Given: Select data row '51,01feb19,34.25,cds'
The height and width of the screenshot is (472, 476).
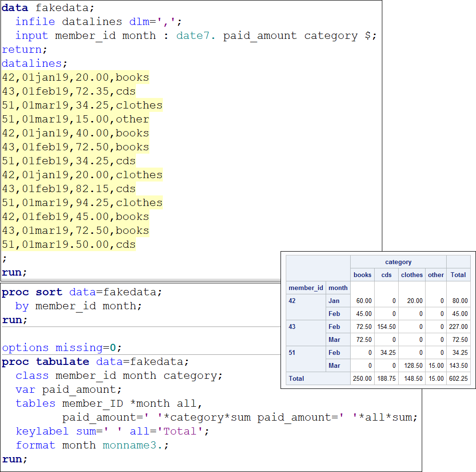Looking at the screenshot, I should pos(69,161).
